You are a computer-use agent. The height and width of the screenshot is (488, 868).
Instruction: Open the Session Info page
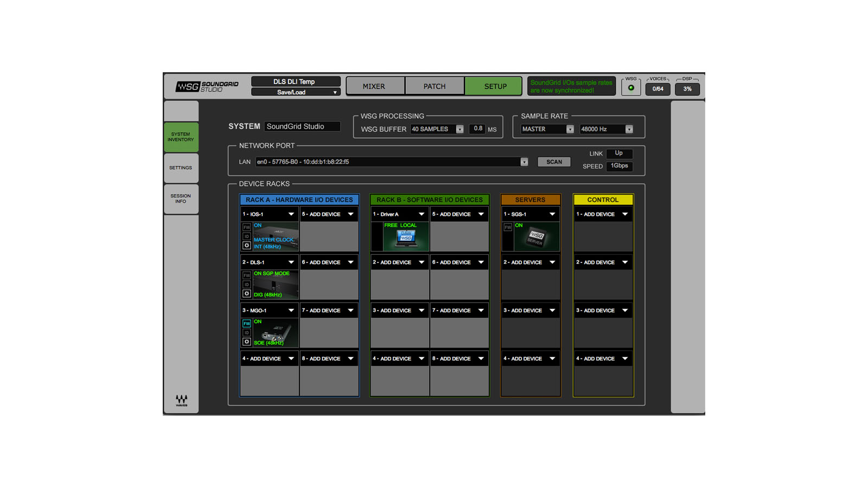pos(181,199)
